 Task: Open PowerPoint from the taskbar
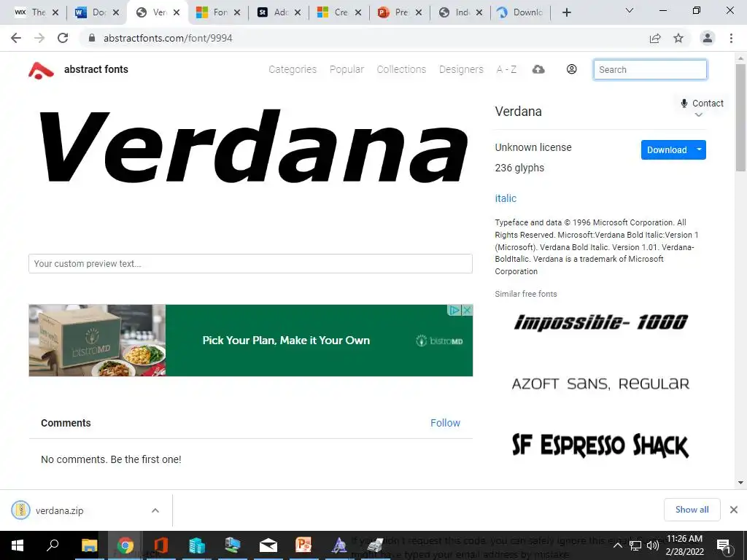click(x=303, y=545)
